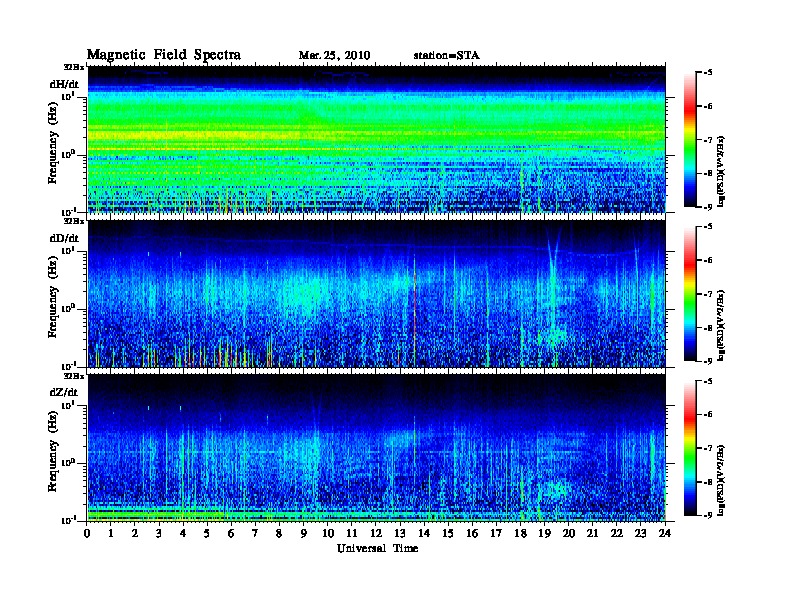Click hour "23" on the Universal Time axis
The image size is (792, 612).
click(x=640, y=533)
